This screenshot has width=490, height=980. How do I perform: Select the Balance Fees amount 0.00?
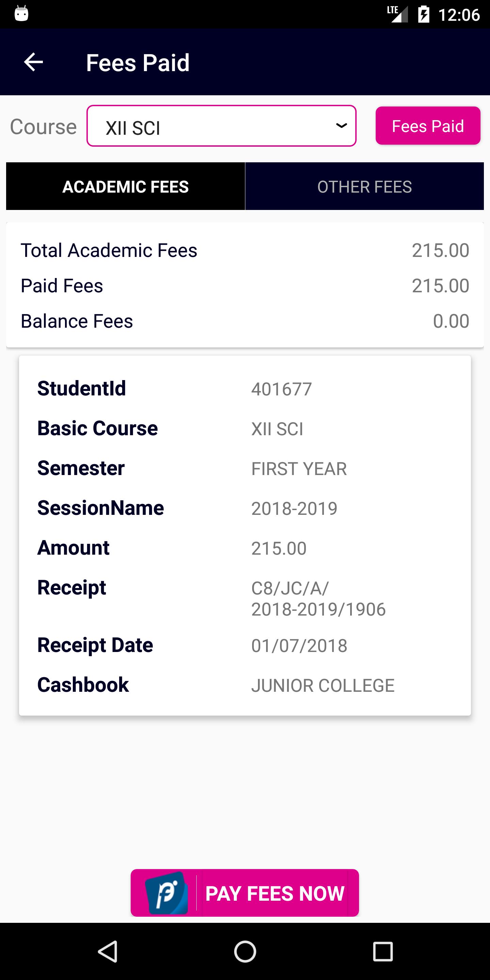pyautogui.click(x=451, y=321)
